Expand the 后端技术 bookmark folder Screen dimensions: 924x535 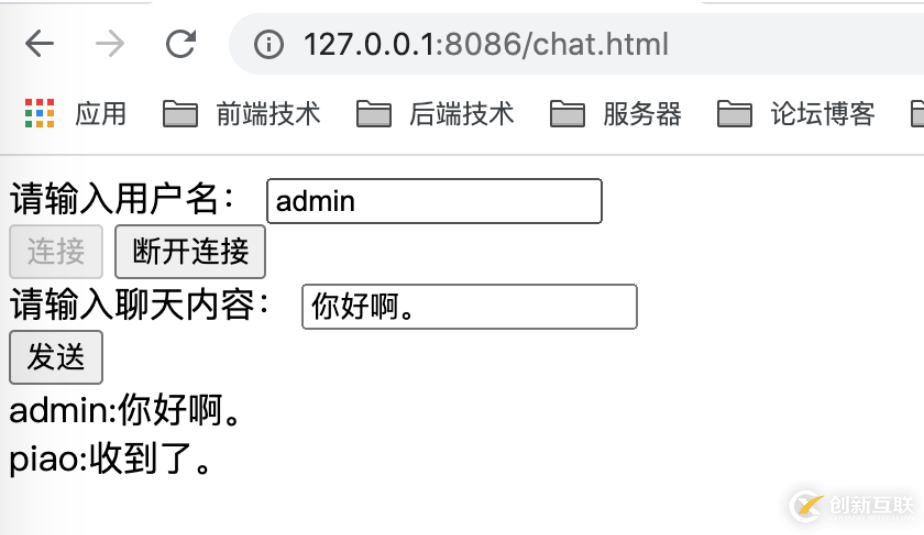(435, 114)
